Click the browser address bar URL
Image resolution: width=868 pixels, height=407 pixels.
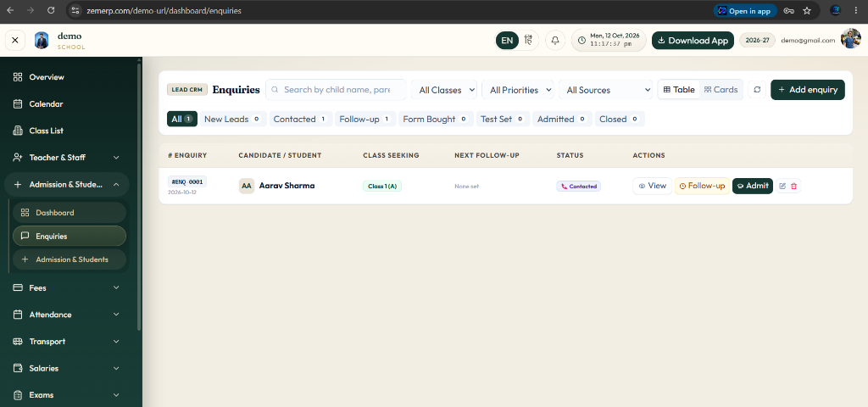[x=164, y=10]
